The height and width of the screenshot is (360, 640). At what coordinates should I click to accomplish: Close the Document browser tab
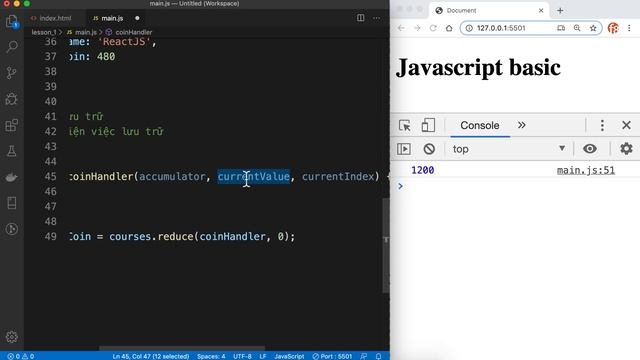[541, 11]
